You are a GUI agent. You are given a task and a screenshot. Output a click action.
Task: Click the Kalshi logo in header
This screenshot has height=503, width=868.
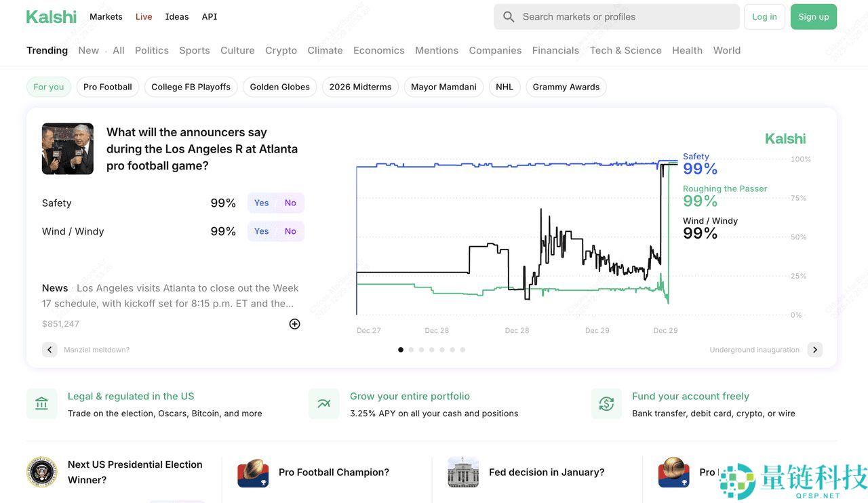pos(51,17)
